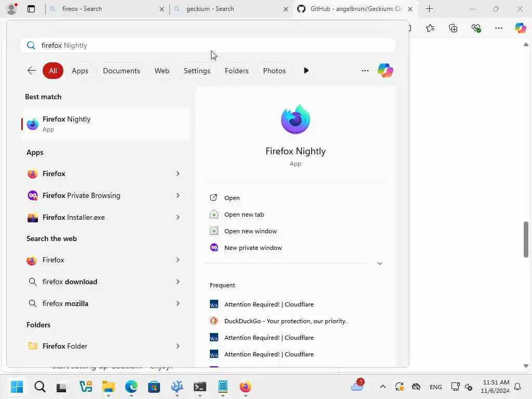Open Windows Start menu

tap(17, 387)
